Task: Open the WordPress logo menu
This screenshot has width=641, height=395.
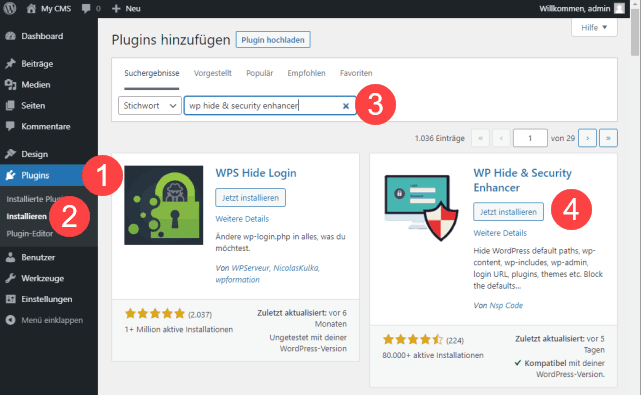Action: point(10,8)
